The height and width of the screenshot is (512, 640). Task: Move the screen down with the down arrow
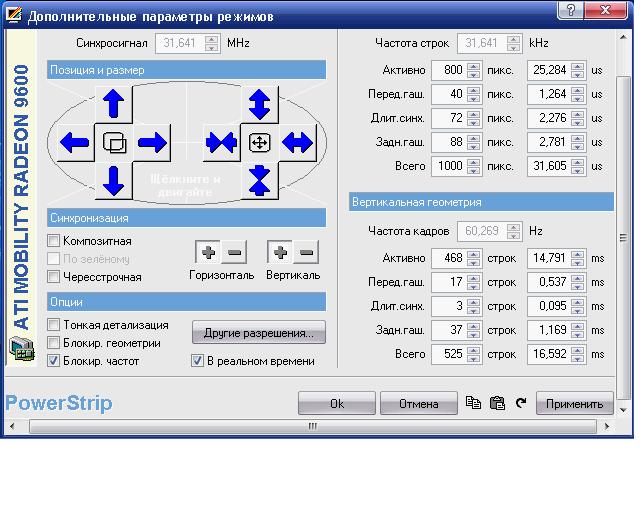point(113,180)
